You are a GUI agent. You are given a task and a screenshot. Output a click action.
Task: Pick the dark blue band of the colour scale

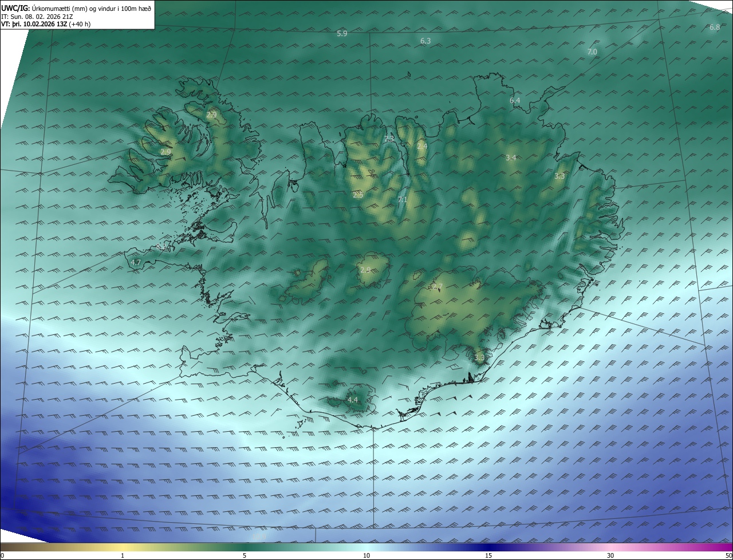(x=488, y=547)
